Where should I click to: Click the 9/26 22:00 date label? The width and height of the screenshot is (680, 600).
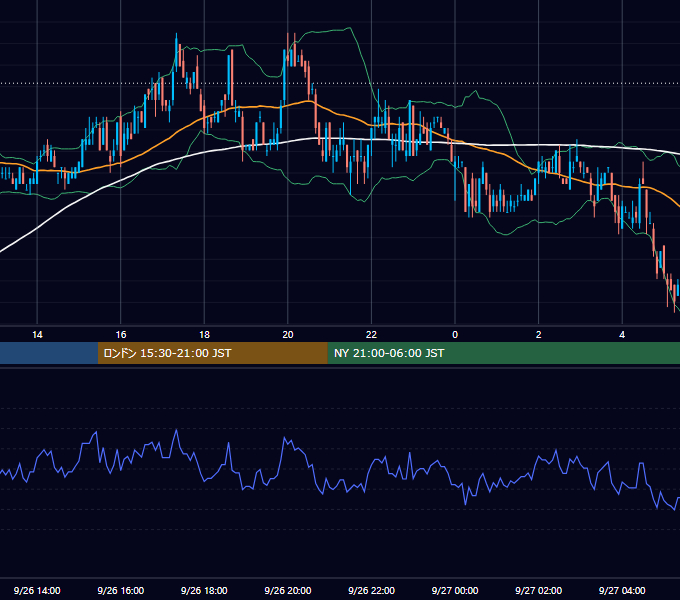click(x=371, y=590)
